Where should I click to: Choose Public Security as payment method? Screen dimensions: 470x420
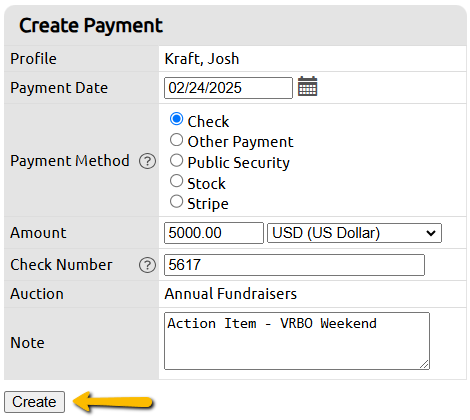176,160
